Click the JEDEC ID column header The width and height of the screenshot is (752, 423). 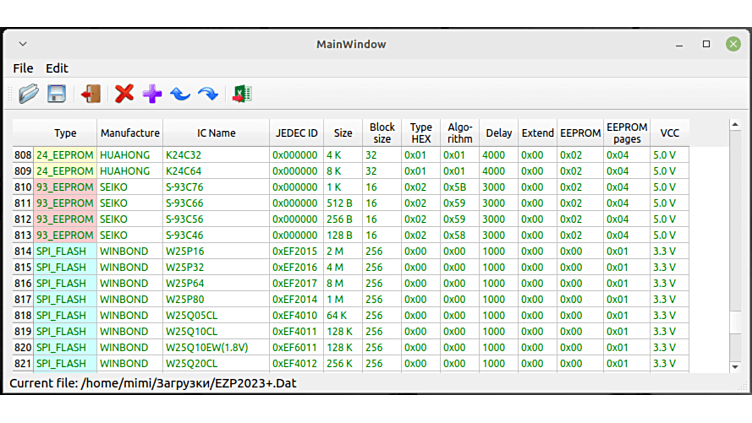(296, 133)
